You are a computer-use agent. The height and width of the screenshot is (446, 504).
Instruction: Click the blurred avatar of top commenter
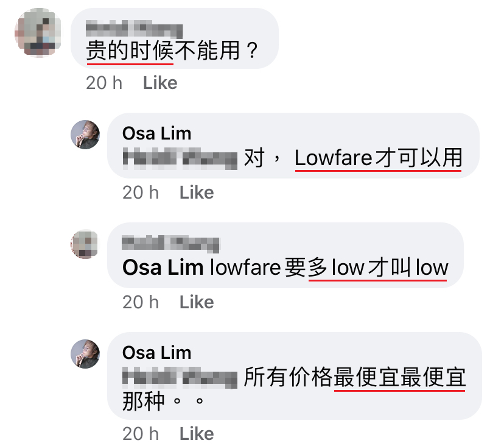point(38,33)
